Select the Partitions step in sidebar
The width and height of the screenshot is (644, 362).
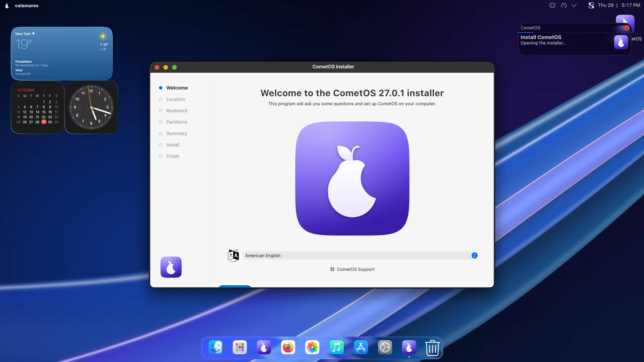click(x=177, y=122)
